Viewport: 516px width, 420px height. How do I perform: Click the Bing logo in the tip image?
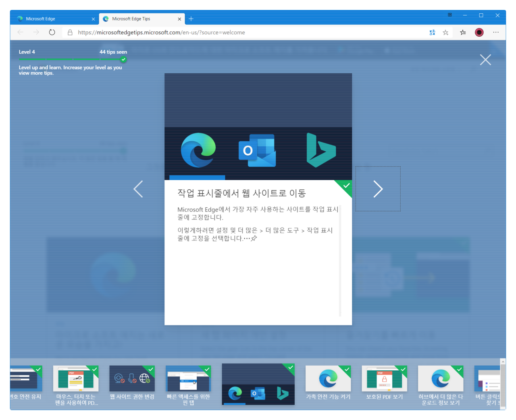pos(321,150)
